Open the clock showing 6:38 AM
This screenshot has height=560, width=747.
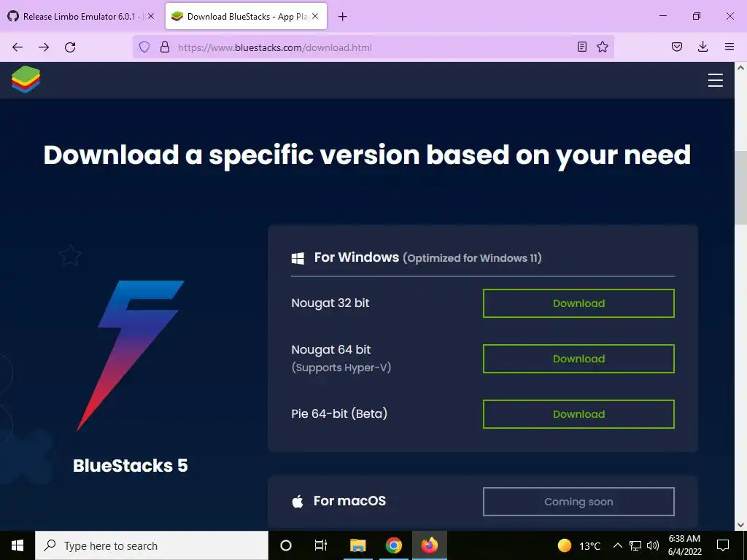pos(684,545)
